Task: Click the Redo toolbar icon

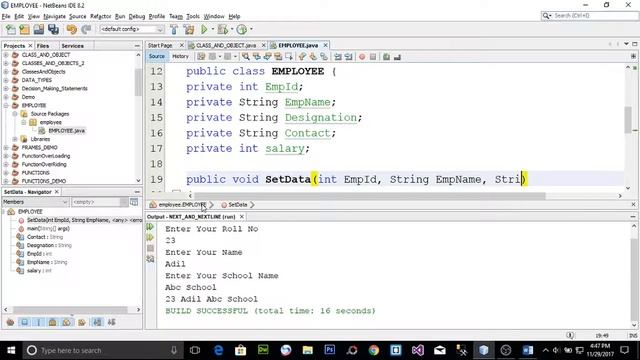Action: 86,29
